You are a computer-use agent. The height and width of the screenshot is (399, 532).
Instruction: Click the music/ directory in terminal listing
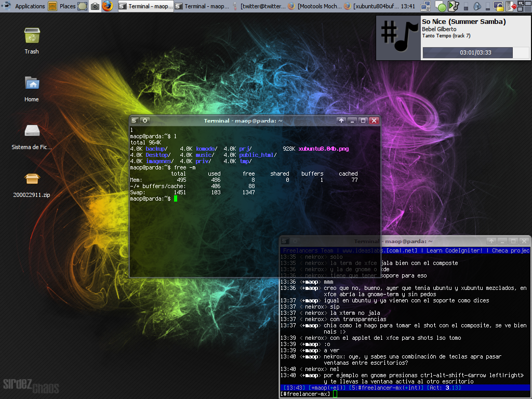click(x=205, y=155)
